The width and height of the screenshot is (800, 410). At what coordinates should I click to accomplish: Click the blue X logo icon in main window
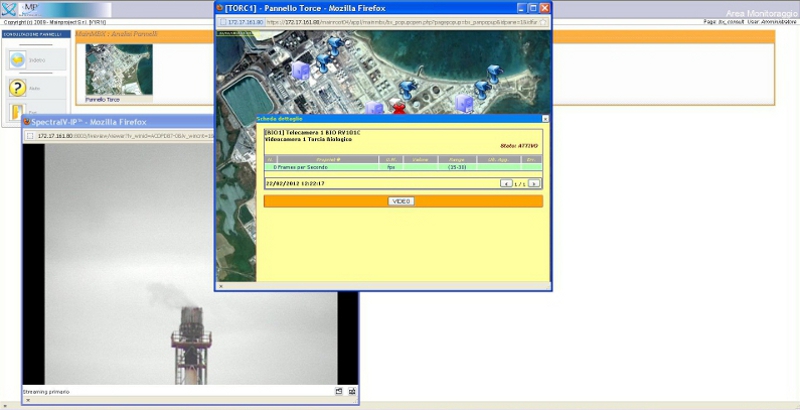click(x=9, y=10)
